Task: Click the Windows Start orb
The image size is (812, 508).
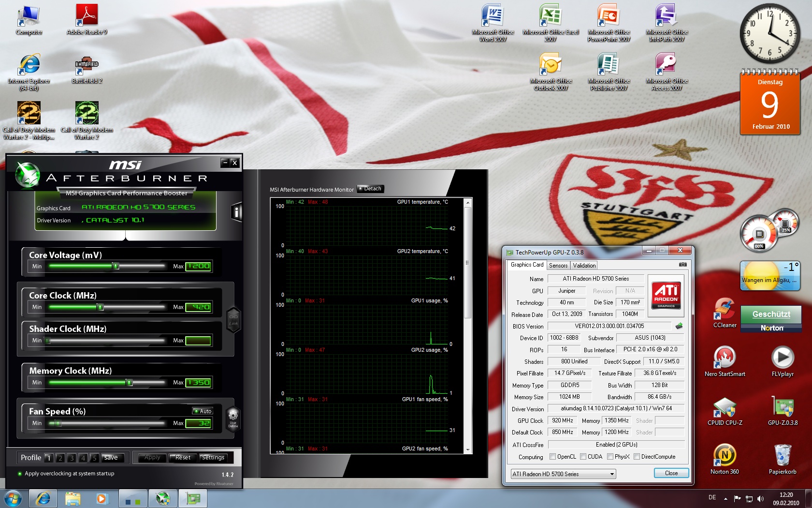Action: [x=13, y=498]
